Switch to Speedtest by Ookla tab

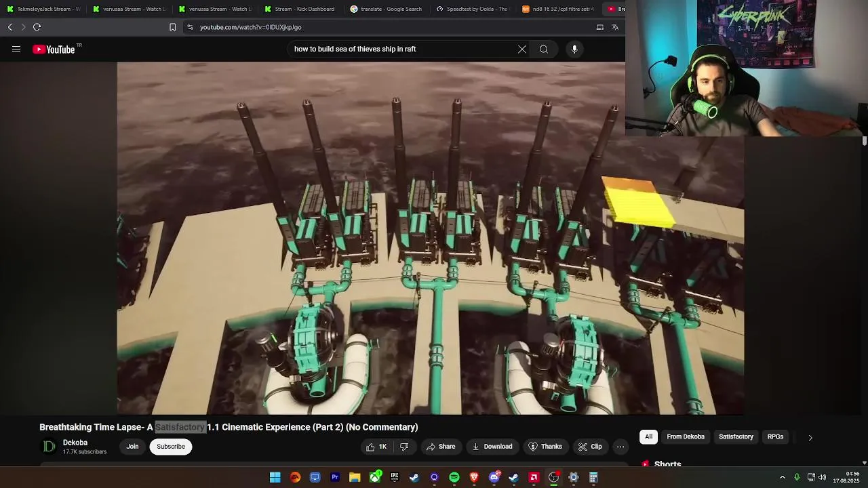473,9
